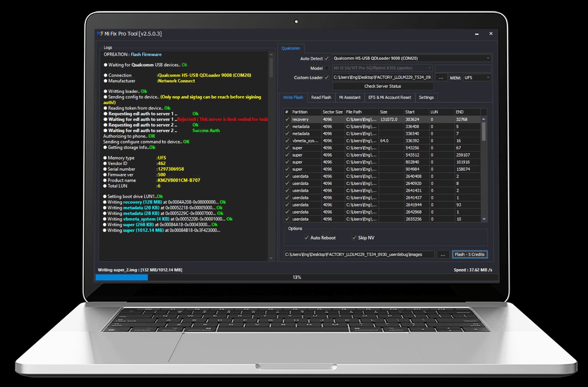Select the super row with start 543256
588x387 pixels.
[x=382, y=148]
